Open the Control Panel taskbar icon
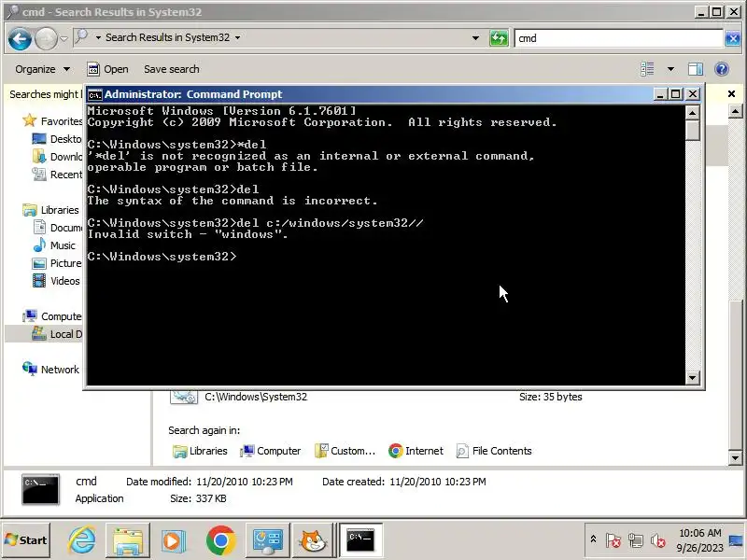 [x=267, y=540]
